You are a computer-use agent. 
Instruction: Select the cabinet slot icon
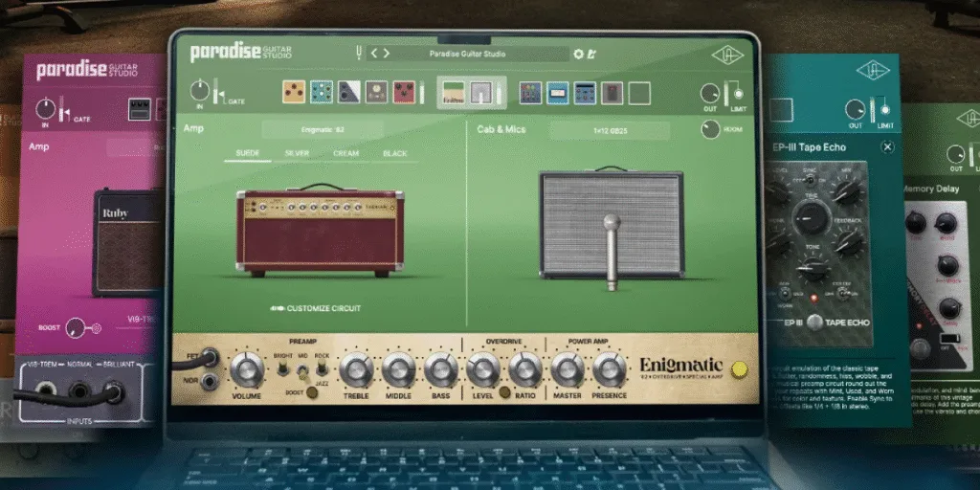tap(482, 93)
